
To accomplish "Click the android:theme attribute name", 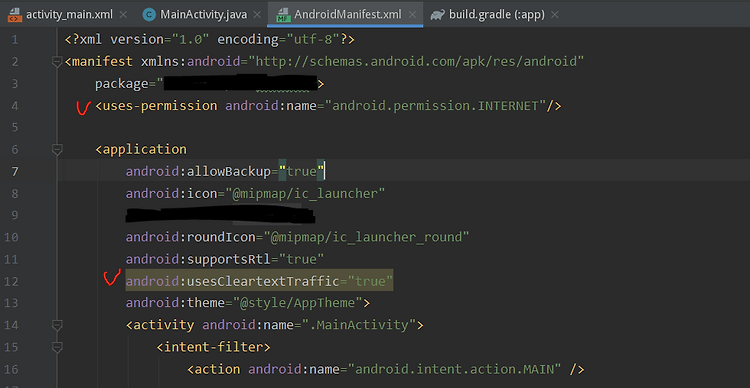I will pyautogui.click(x=175, y=303).
